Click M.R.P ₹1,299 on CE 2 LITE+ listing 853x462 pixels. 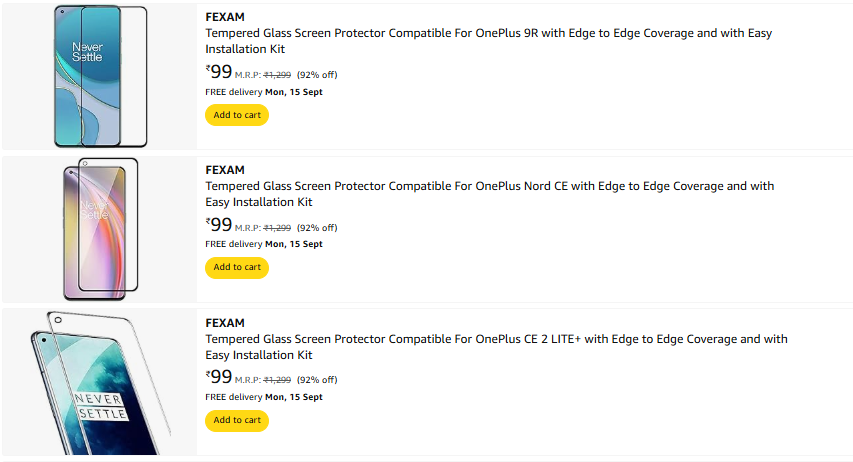263,380
